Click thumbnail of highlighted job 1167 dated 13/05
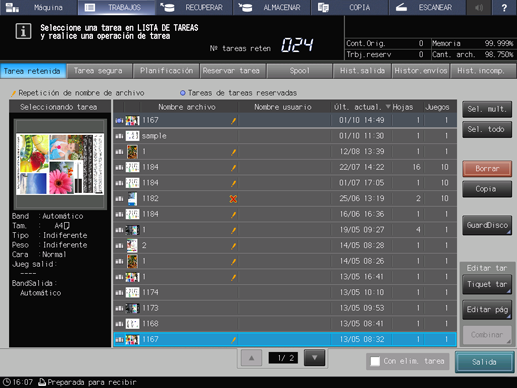 pos(132,340)
